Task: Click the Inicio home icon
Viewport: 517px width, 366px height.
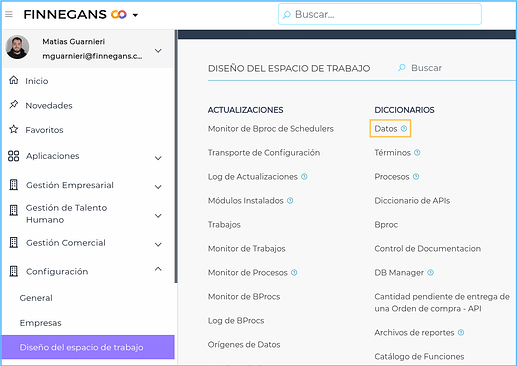Action: (14, 80)
